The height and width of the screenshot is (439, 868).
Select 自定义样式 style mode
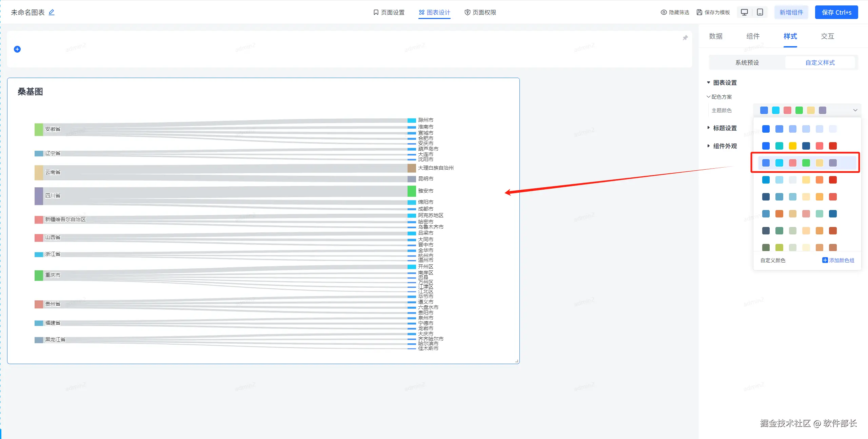pos(820,62)
